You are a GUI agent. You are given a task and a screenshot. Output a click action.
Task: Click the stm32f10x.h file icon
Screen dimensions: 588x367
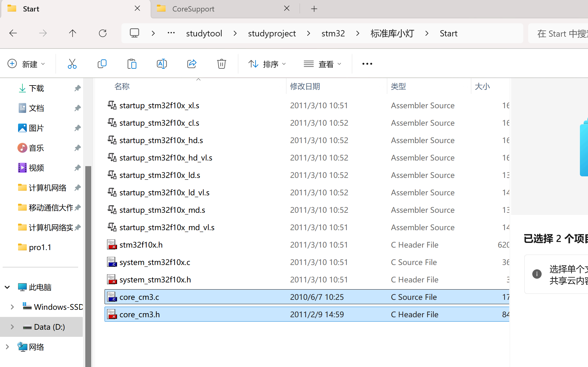112,245
